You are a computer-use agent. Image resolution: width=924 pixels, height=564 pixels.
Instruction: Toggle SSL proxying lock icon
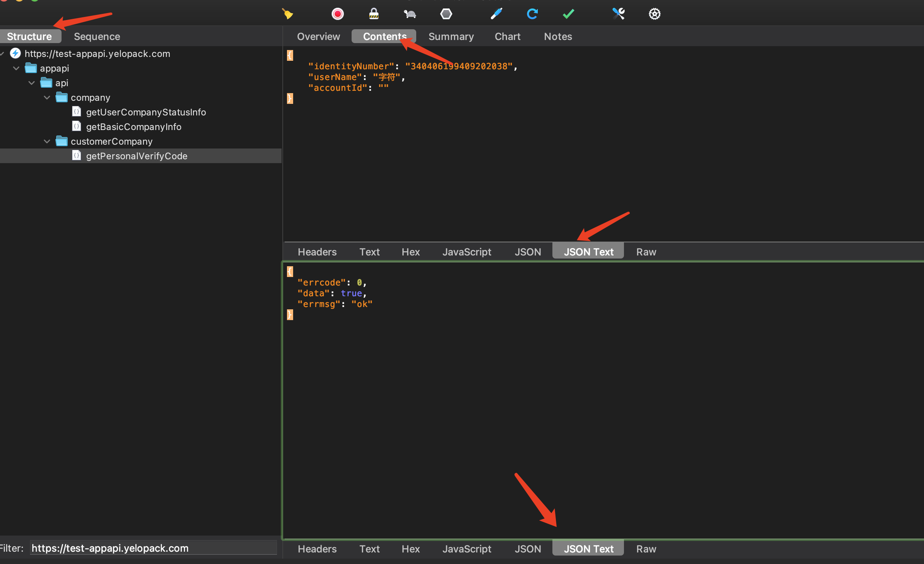374,14
